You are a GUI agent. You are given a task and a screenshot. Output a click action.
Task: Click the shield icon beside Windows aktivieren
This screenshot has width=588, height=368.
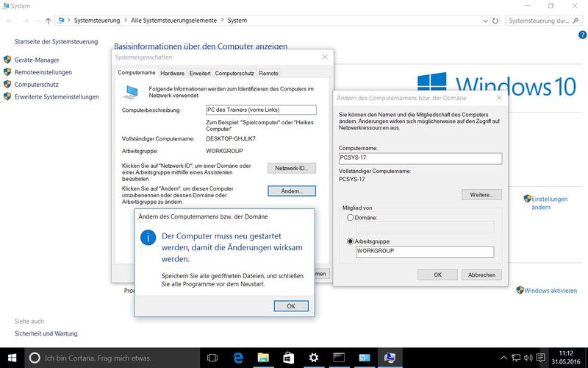click(x=520, y=290)
